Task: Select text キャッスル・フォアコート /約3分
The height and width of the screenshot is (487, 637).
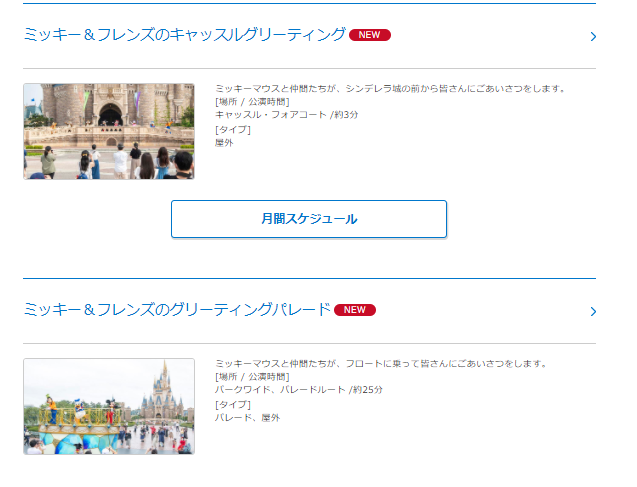Action: point(286,115)
